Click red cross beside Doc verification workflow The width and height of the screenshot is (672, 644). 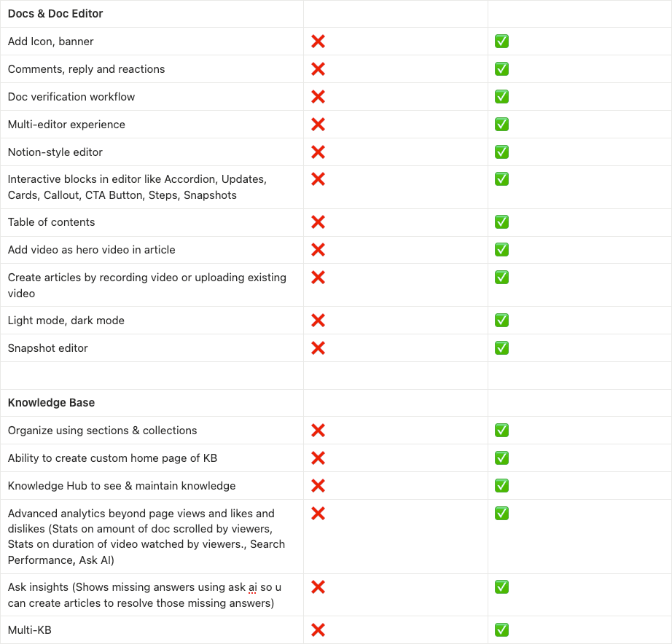tap(318, 97)
